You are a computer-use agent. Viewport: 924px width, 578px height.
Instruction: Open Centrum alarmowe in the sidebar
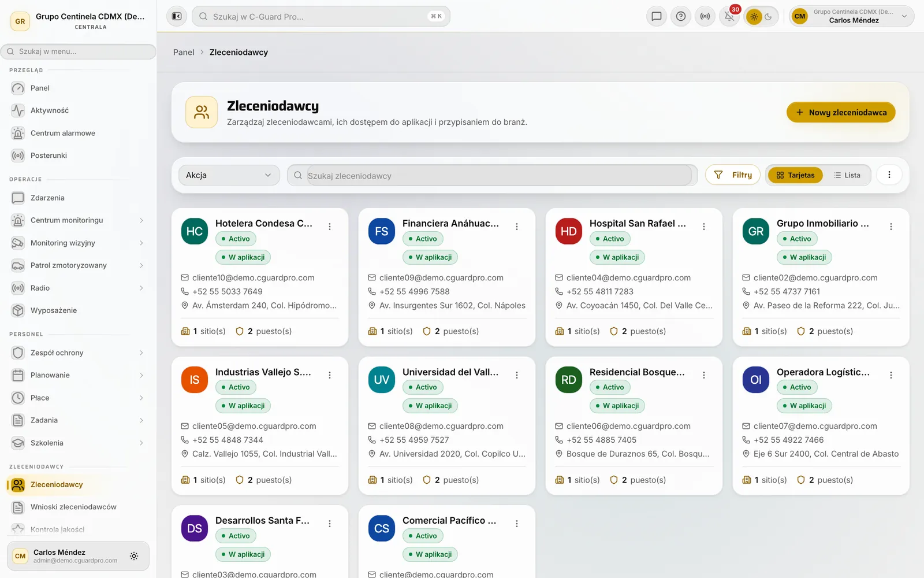pyautogui.click(x=78, y=133)
